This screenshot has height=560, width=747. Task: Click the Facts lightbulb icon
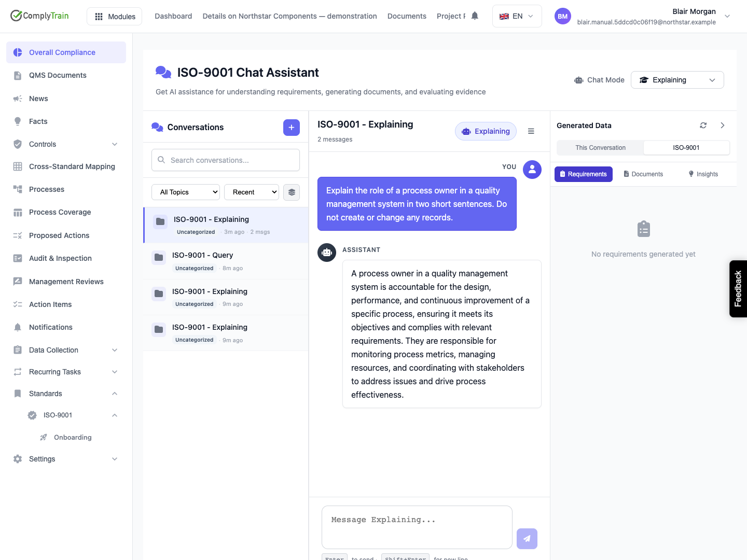(x=18, y=121)
